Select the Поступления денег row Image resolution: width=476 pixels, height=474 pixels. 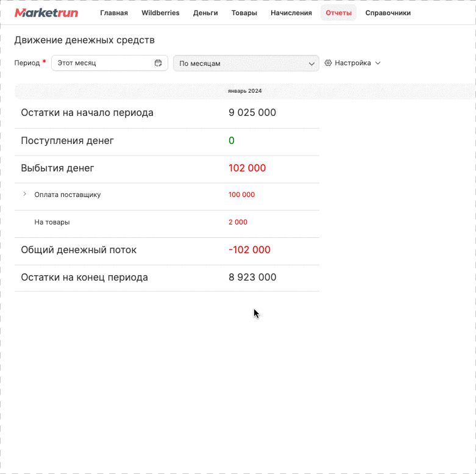click(x=167, y=141)
